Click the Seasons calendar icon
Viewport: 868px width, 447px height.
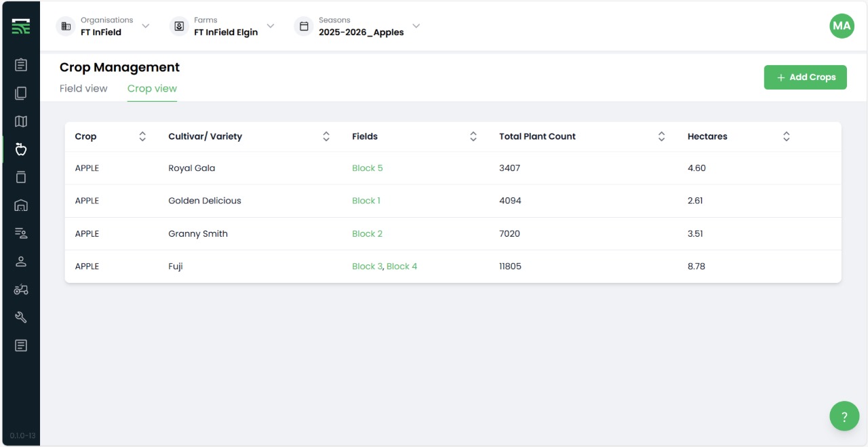coord(304,26)
